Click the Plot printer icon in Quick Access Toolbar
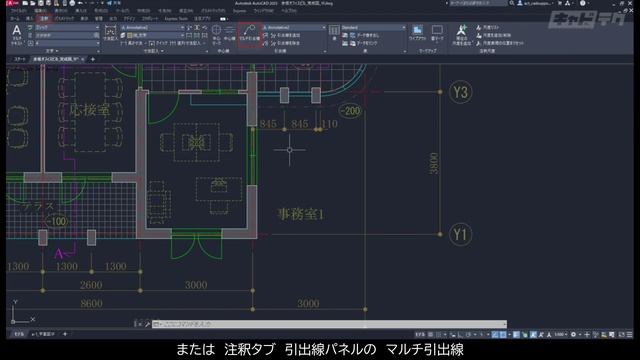Screen dimensions: 640x360 (72, 3)
